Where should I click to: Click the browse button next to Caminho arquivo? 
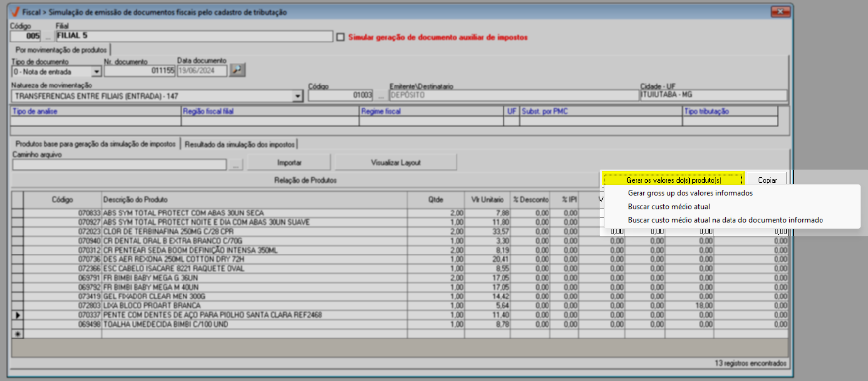coord(236,165)
